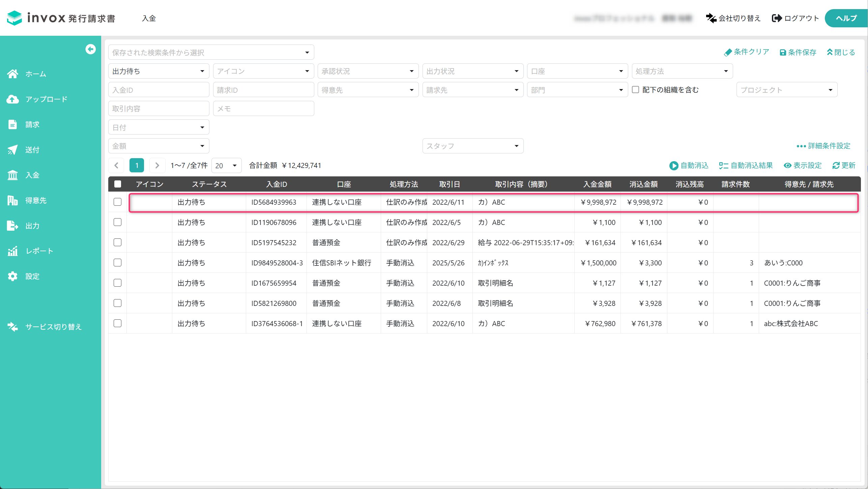
Task: Open the page size dropdown showing 20
Action: tap(226, 166)
